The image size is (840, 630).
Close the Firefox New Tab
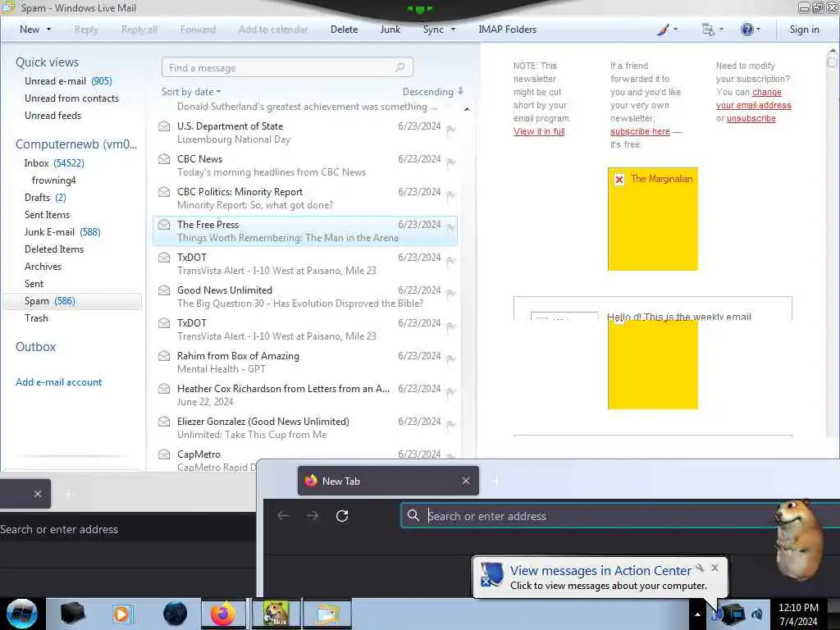point(466,481)
